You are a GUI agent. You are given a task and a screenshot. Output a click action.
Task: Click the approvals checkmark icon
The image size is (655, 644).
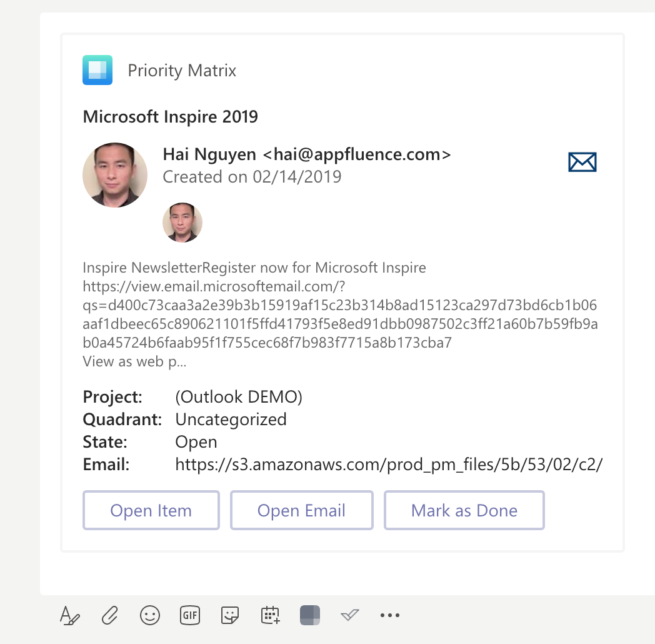coord(349,615)
